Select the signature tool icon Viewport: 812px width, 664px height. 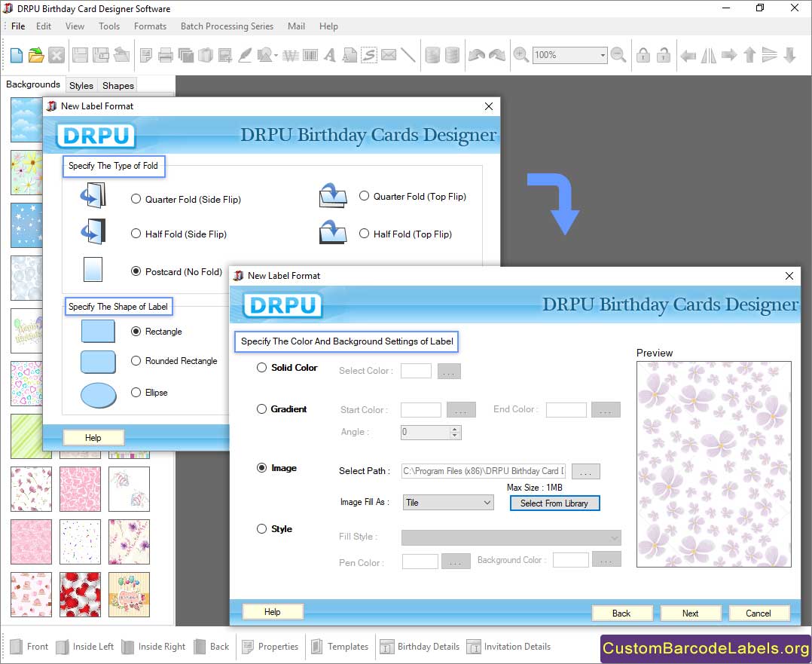point(369,55)
